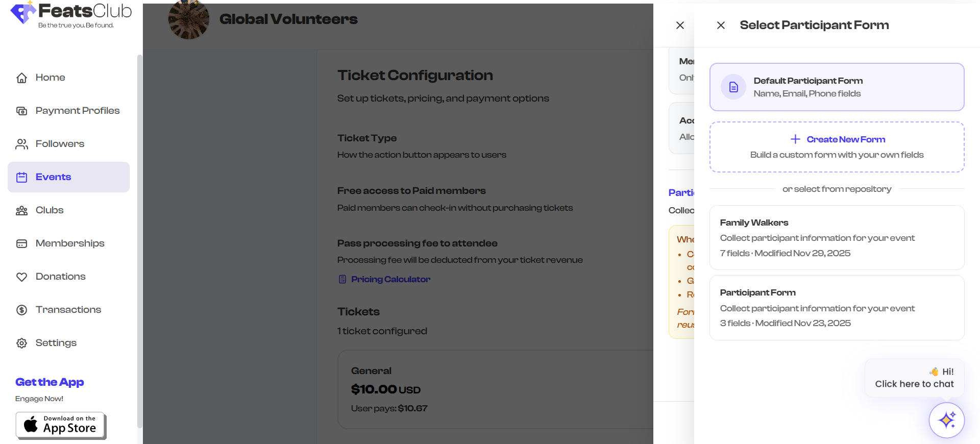Click the Global Volunteers profile thumbnail
The image size is (980, 444).
tap(188, 19)
